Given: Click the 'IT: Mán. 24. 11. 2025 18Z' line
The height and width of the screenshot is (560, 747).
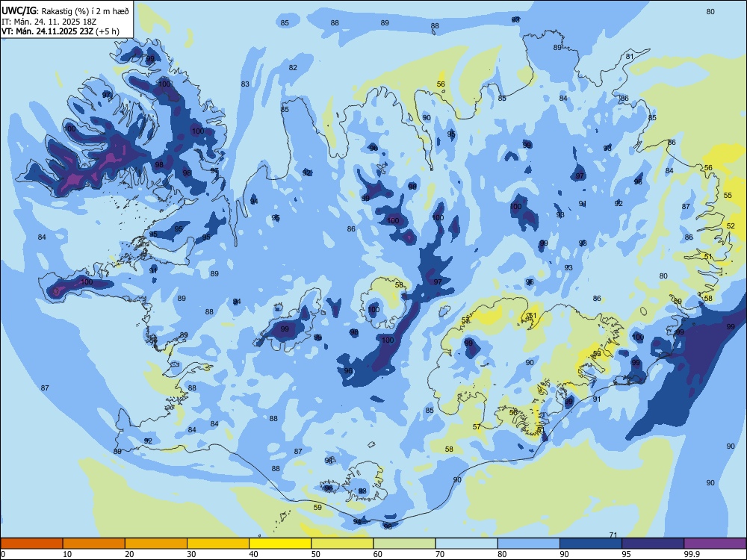Looking at the screenshot, I should (49, 22).
